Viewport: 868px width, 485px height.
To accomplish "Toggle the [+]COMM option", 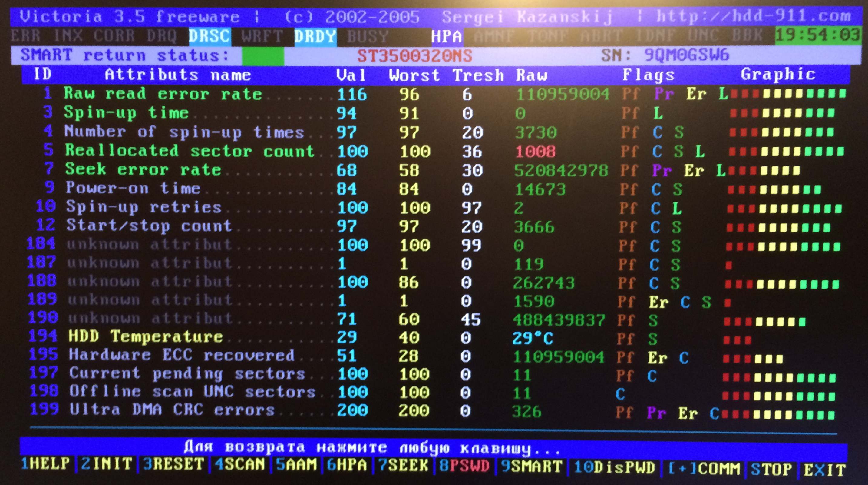I will coord(704,468).
